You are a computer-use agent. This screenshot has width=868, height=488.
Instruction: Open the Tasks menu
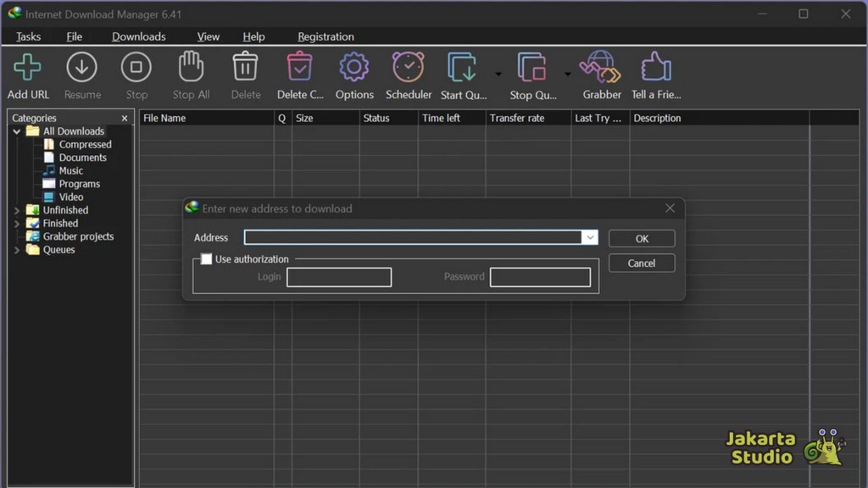[28, 36]
